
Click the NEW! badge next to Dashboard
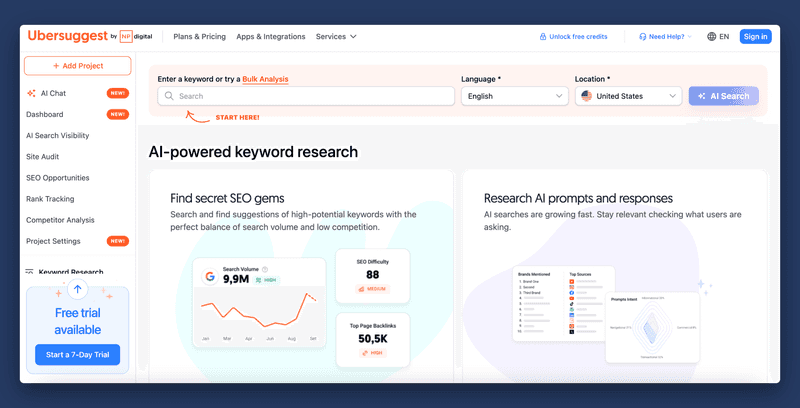118,114
